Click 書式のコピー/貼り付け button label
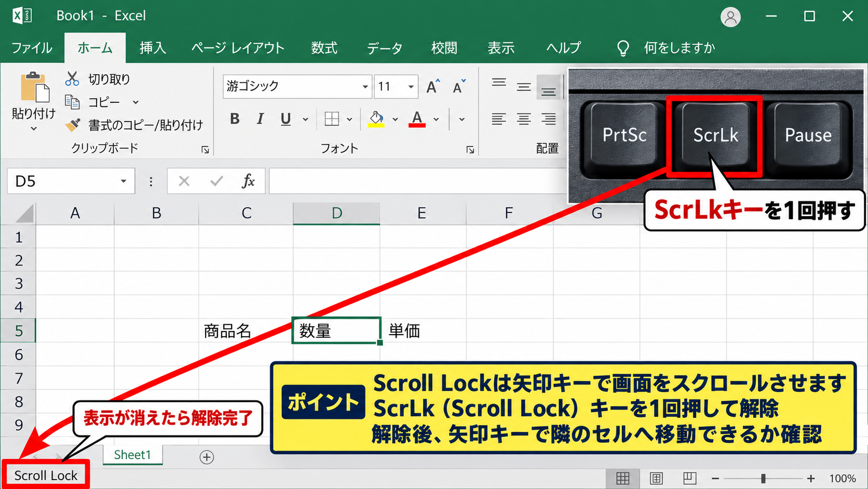 click(145, 125)
